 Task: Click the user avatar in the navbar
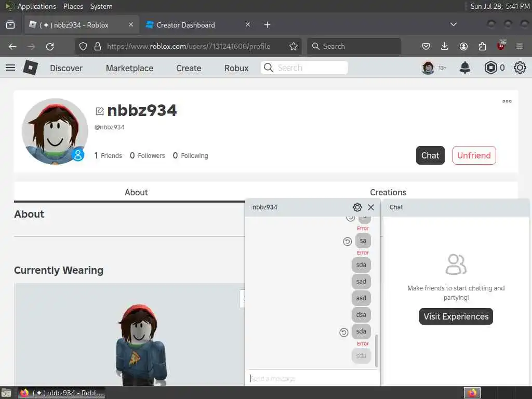coord(428,68)
